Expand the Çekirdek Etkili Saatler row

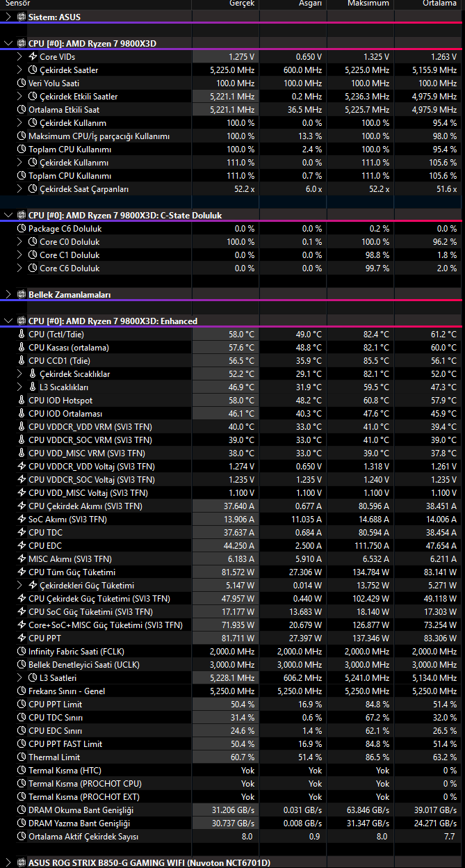20,97
